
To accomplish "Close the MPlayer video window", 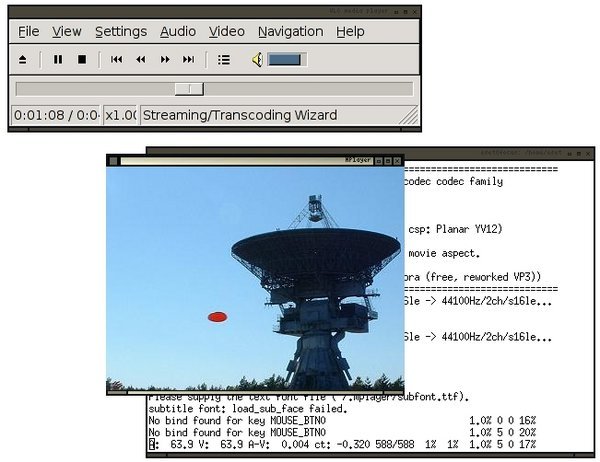I will 397,161.
